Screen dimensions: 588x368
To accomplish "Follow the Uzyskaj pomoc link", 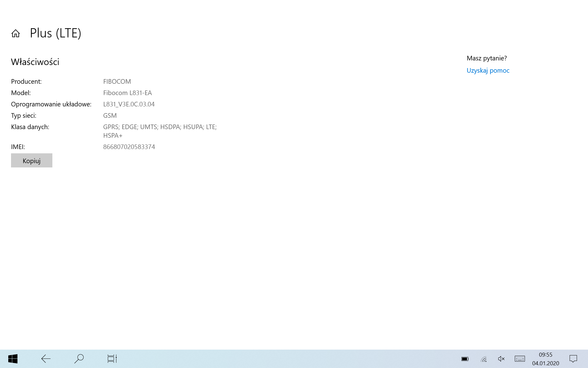I will click(488, 71).
